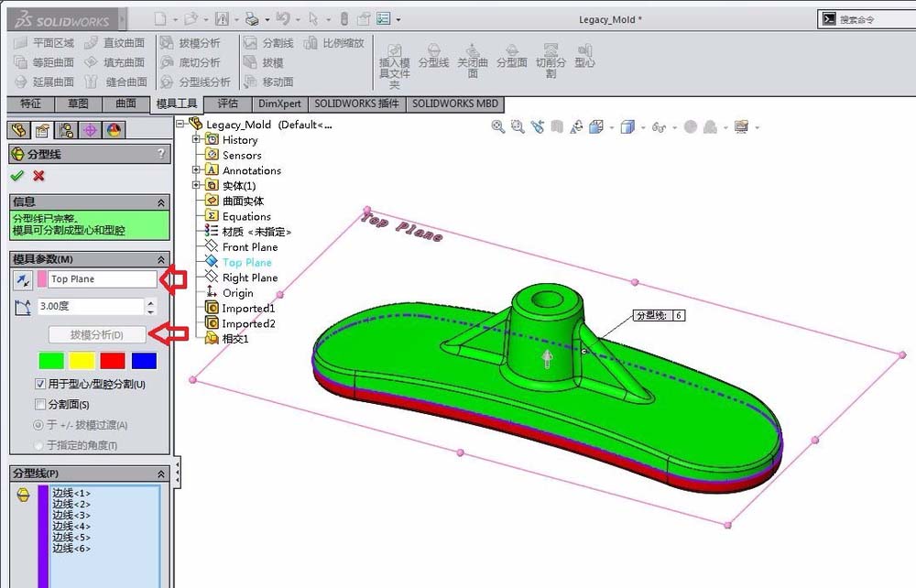Select the 平面区域 (Planar Surface) icon

(23, 42)
